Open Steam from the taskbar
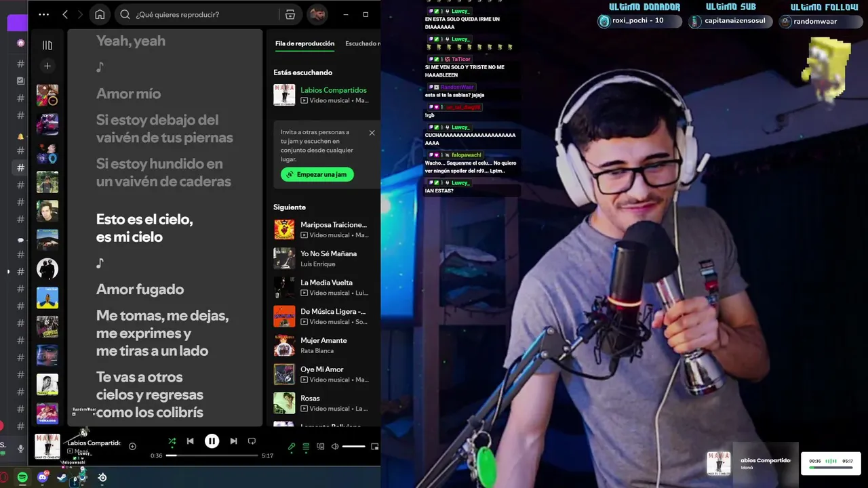 point(62,478)
